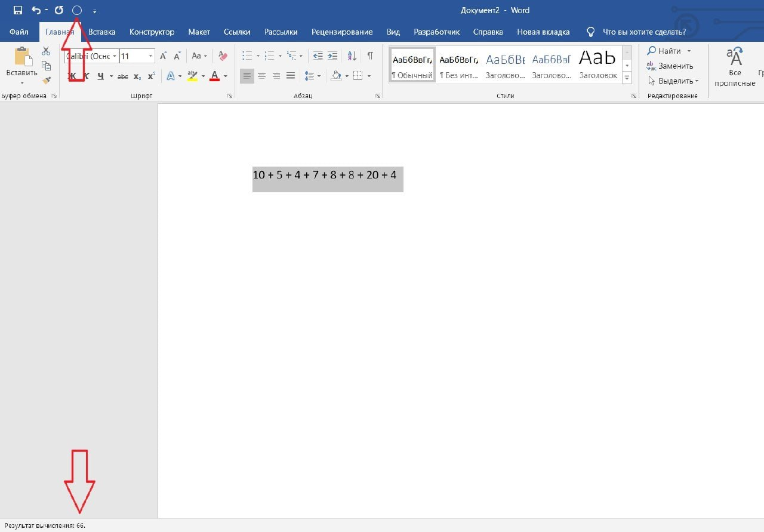Click the Sort icon in paragraph group

[x=352, y=56]
